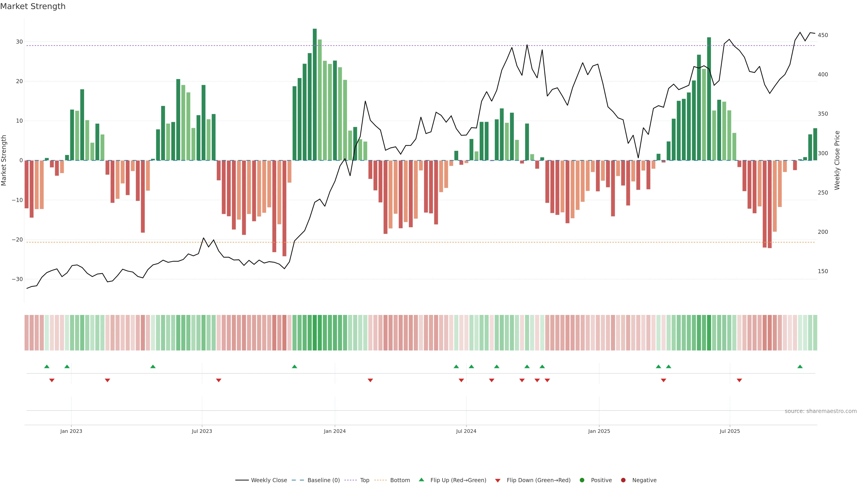Click the leftmost green flip-up triangle marker

[x=47, y=366]
